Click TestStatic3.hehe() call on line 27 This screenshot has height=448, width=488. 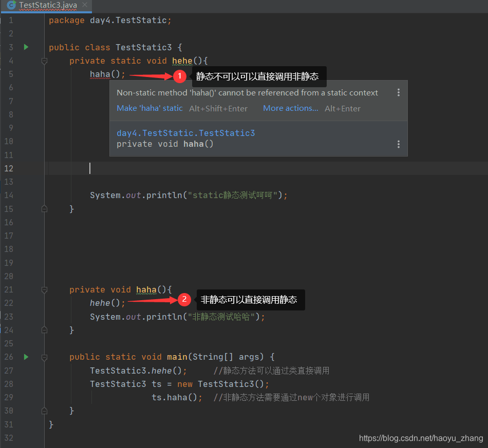[x=138, y=371]
